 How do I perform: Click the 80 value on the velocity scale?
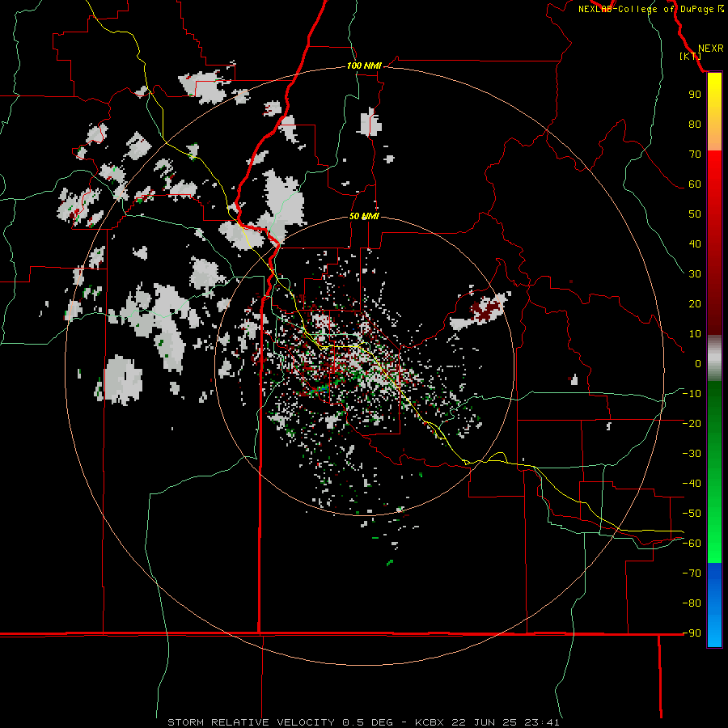click(695, 124)
